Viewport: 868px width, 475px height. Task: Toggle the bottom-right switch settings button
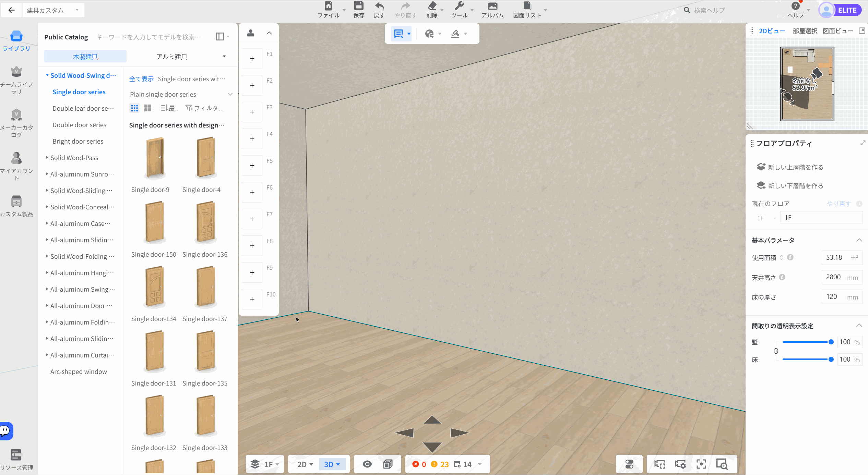click(x=629, y=464)
